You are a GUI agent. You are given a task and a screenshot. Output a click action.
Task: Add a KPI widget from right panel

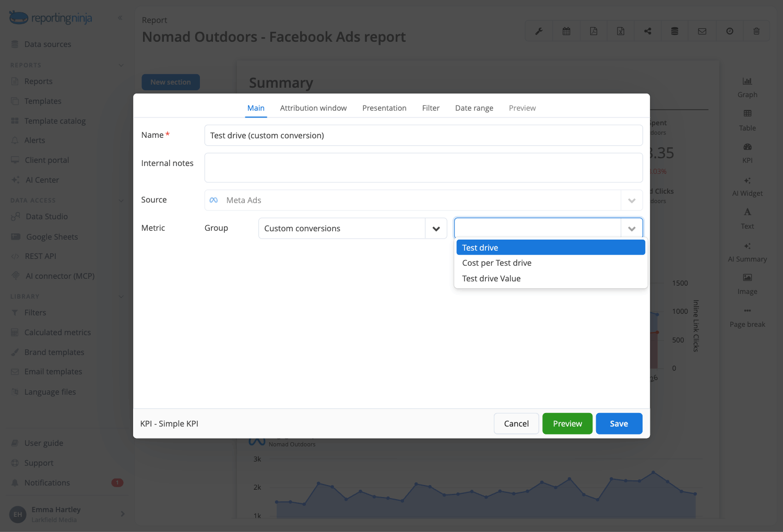click(748, 153)
